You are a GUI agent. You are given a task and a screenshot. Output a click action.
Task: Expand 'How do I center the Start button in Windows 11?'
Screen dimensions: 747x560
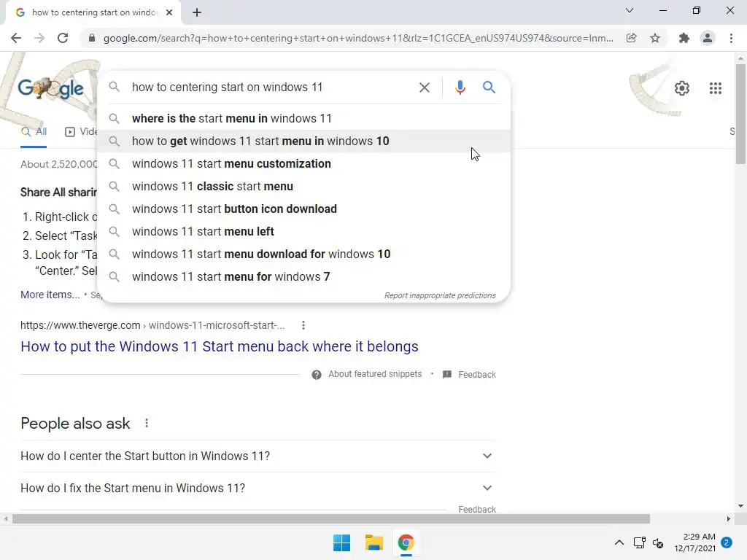258,456
